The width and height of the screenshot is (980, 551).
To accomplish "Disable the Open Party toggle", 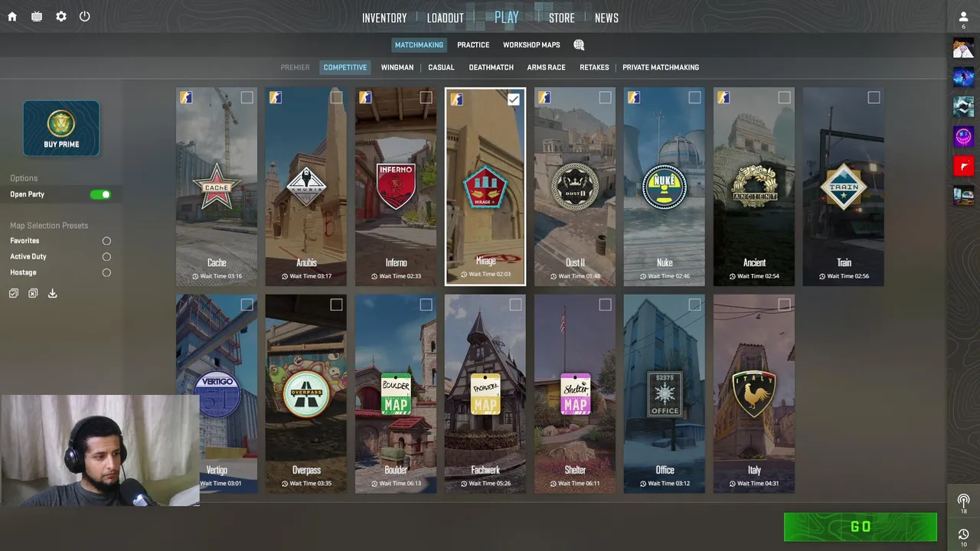I will pyautogui.click(x=100, y=194).
